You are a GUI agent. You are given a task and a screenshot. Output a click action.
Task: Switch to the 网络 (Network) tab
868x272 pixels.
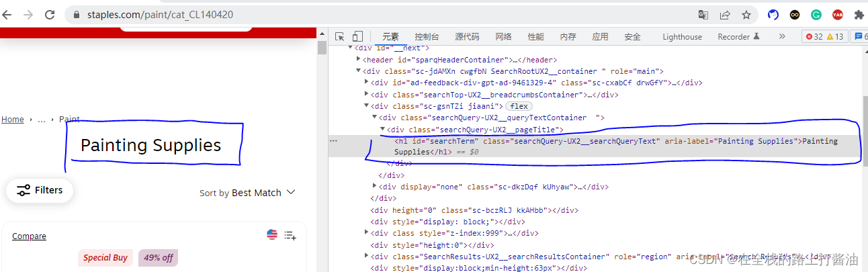point(503,37)
